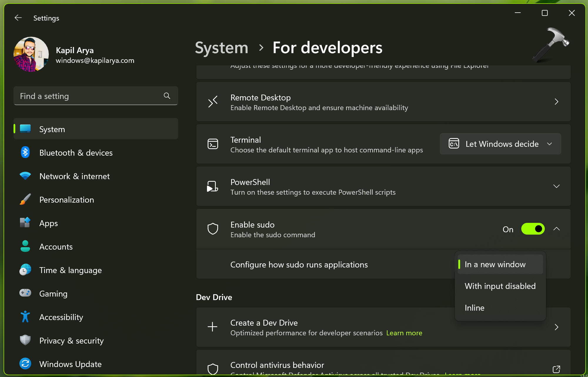The height and width of the screenshot is (377, 588).
Task: Click the Windows Update sidebar icon
Action: 25,364
